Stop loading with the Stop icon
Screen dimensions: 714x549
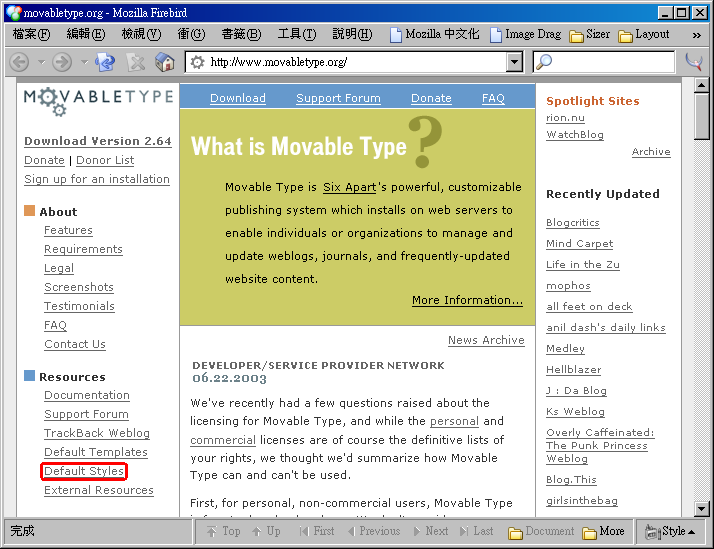pyautogui.click(x=136, y=62)
